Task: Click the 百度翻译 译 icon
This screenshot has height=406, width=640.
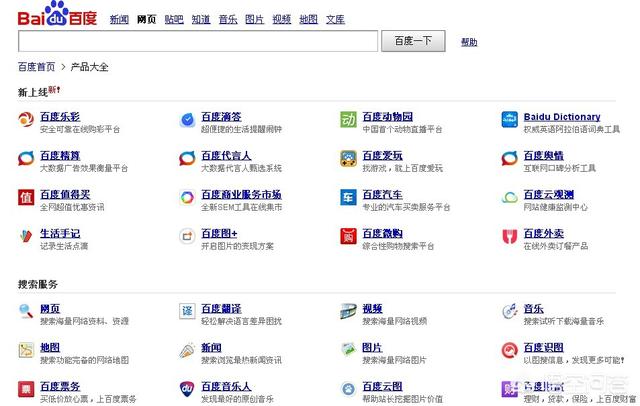Action: coord(187,311)
